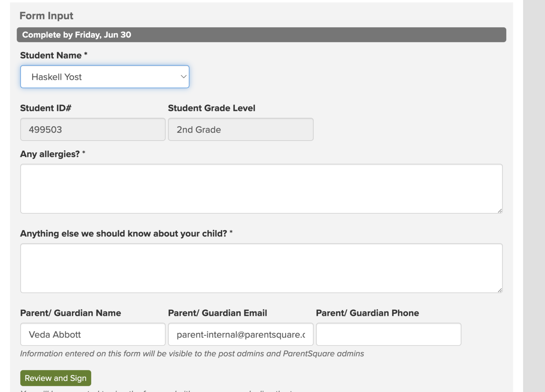Image resolution: width=545 pixels, height=392 pixels.
Task: Click the Review and Sign button
Action: click(x=55, y=378)
